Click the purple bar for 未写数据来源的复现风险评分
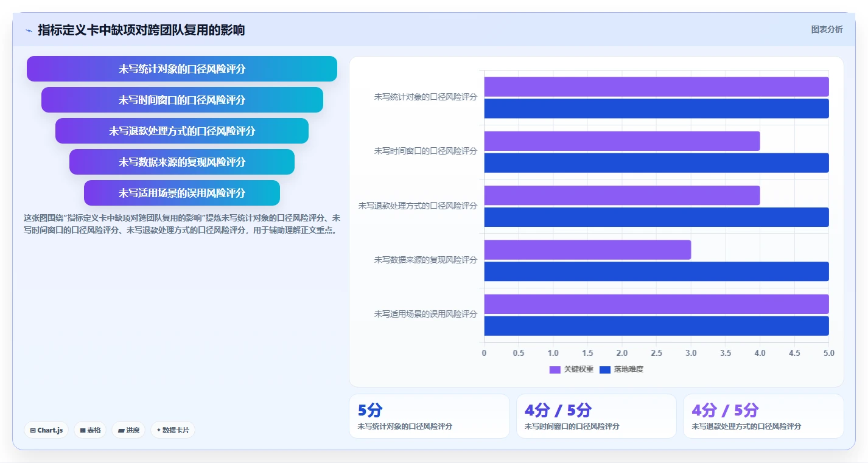Image resolution: width=868 pixels, height=463 pixels. [x=587, y=249]
